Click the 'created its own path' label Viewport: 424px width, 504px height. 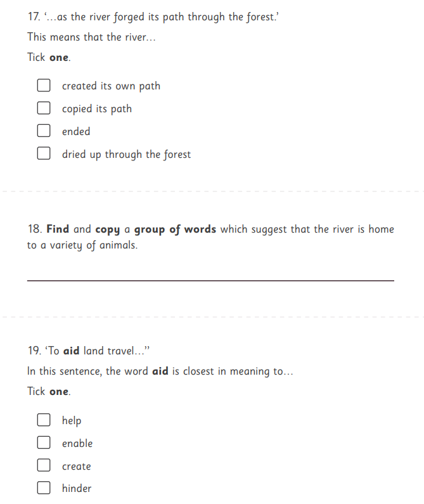coord(111,86)
